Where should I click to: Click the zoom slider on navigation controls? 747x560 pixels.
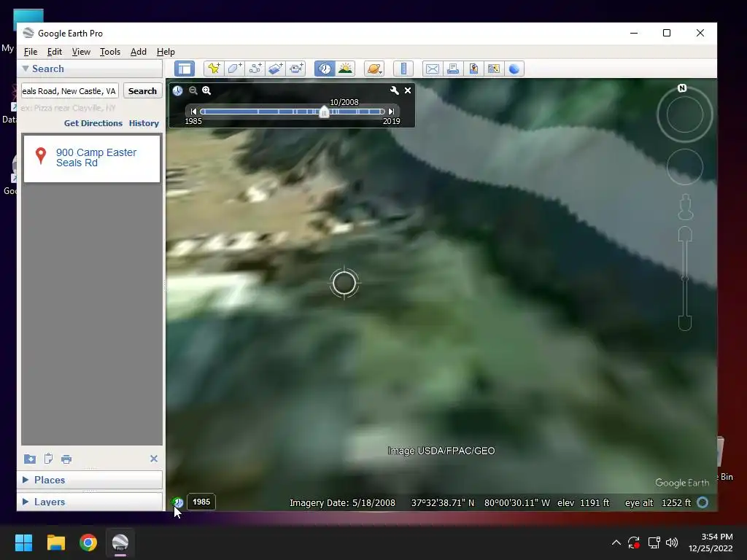(x=685, y=279)
